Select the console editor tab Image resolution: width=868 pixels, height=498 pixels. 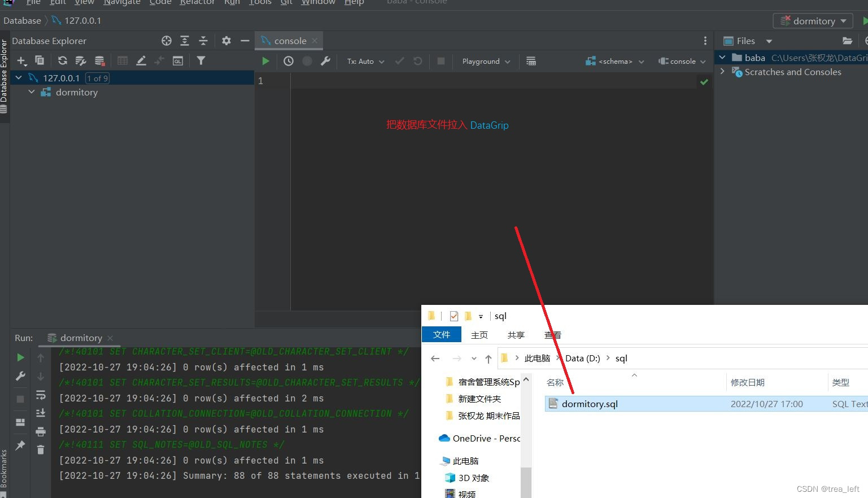(290, 41)
